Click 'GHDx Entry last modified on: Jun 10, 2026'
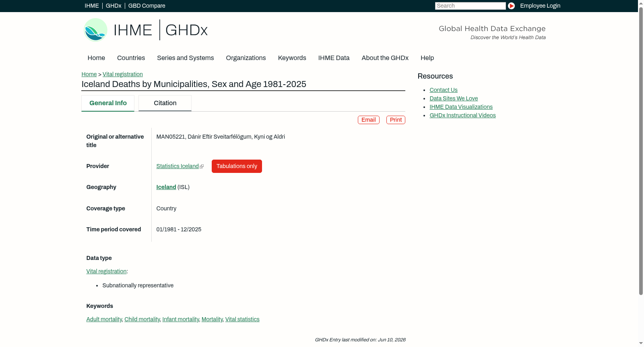 pyautogui.click(x=360, y=340)
